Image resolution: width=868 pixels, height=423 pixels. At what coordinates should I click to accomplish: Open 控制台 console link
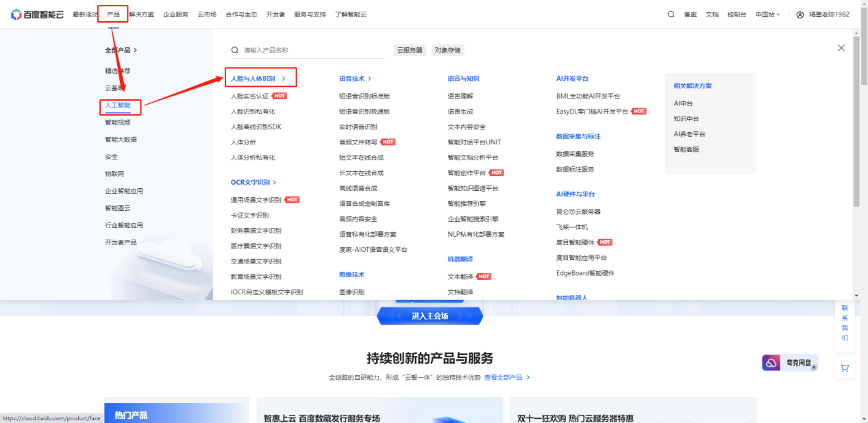coord(737,14)
